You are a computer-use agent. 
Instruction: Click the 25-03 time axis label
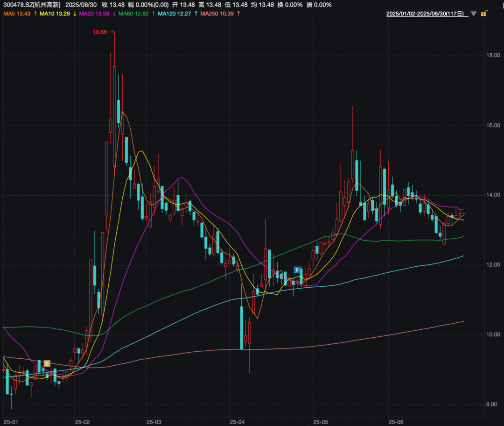[154, 422]
